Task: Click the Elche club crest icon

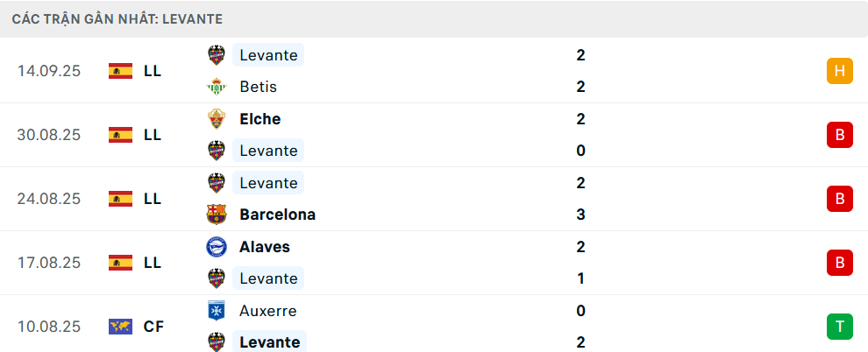Action: [216, 119]
